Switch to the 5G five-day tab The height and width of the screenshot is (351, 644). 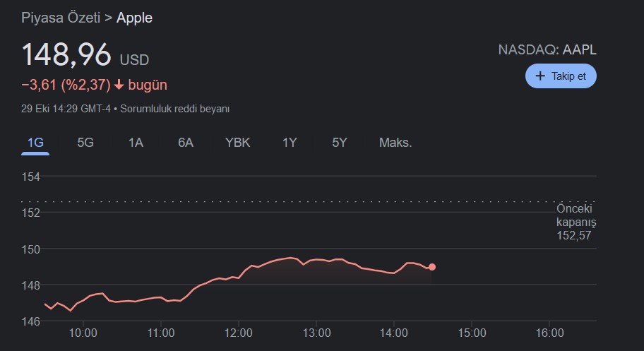click(85, 143)
